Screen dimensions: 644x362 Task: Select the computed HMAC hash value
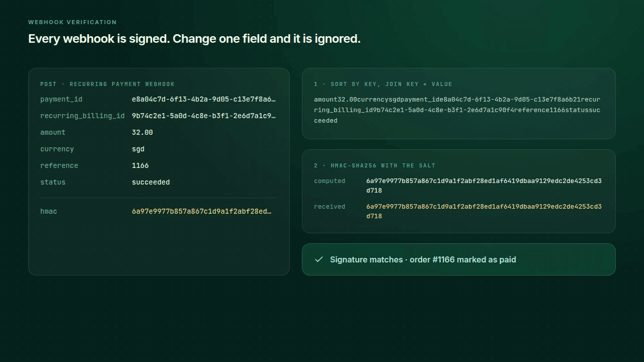tap(484, 186)
